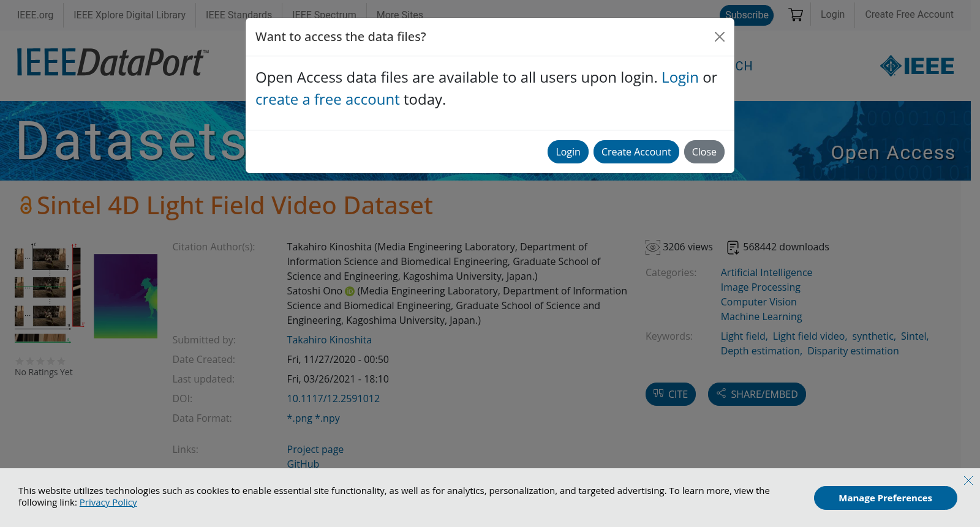Click the 'Disparity estimation' keyword

click(853, 351)
